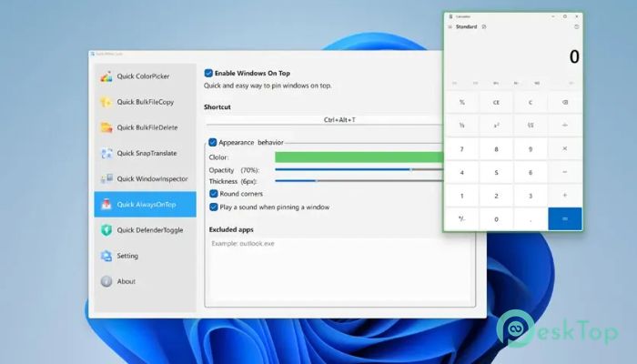This screenshot has width=637, height=364.
Task: Adjust the Opacity slider handle
Action: click(x=410, y=170)
